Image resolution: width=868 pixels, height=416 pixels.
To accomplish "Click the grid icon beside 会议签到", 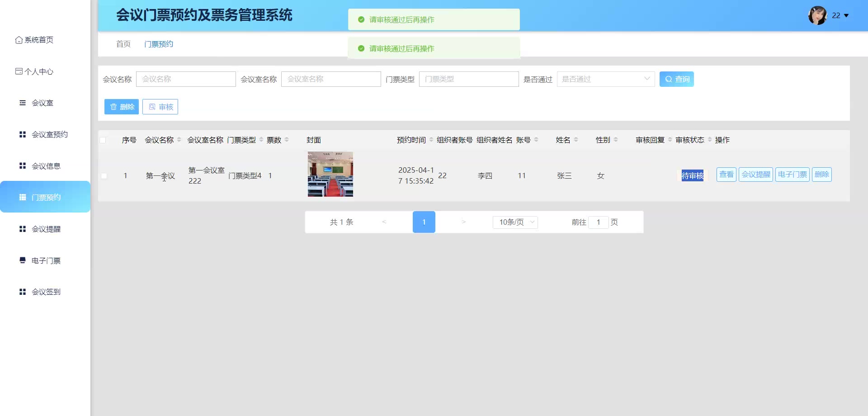I will point(23,292).
